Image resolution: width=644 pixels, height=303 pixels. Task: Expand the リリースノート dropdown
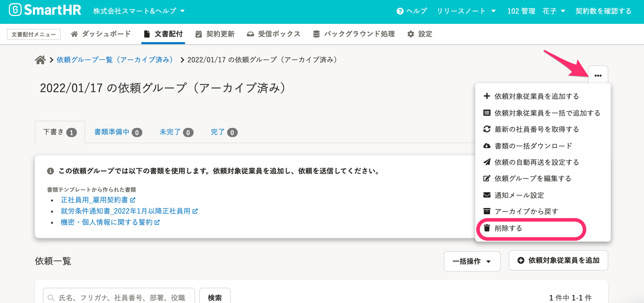point(466,11)
